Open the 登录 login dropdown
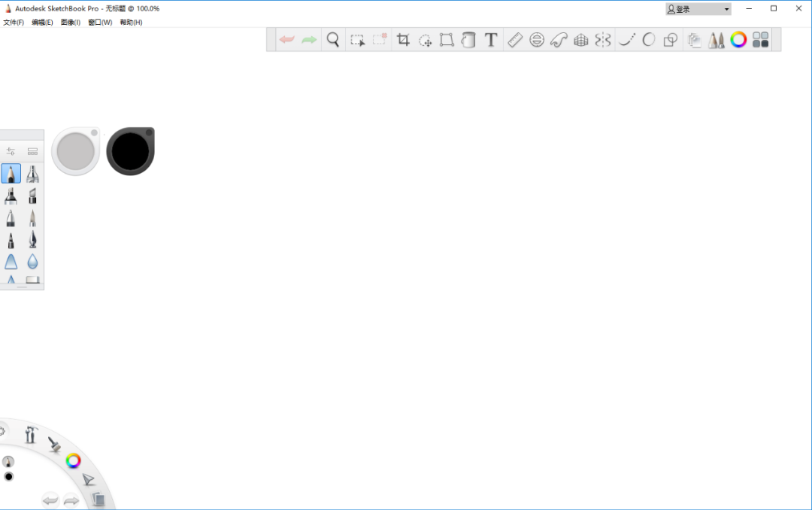This screenshot has height=510, width=812. [698, 9]
